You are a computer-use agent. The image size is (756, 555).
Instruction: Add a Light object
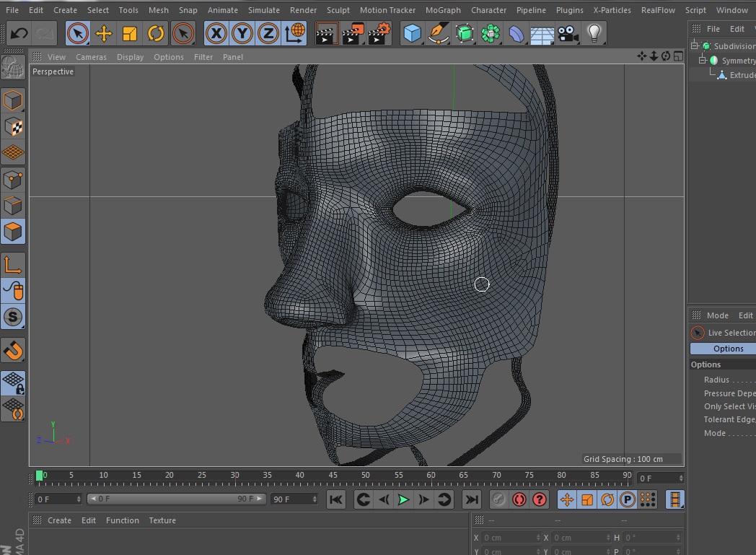pyautogui.click(x=594, y=33)
